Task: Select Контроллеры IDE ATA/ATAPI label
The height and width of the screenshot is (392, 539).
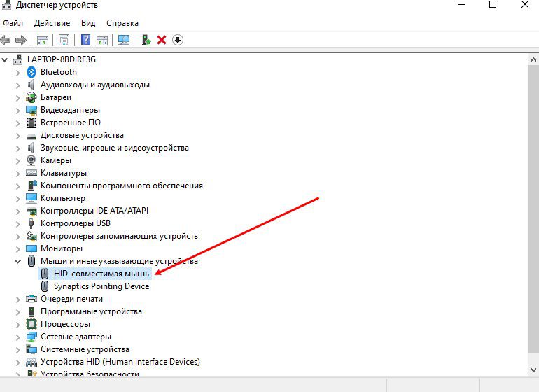Action: 94,211
